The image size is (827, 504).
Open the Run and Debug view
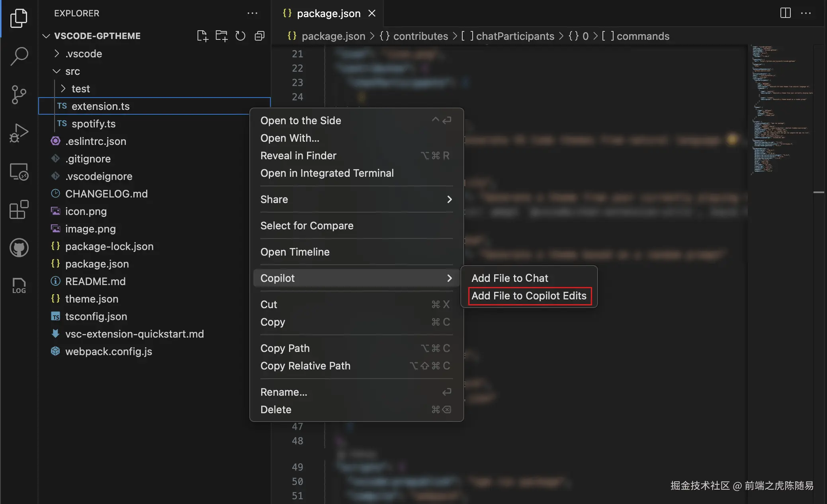[x=19, y=133]
